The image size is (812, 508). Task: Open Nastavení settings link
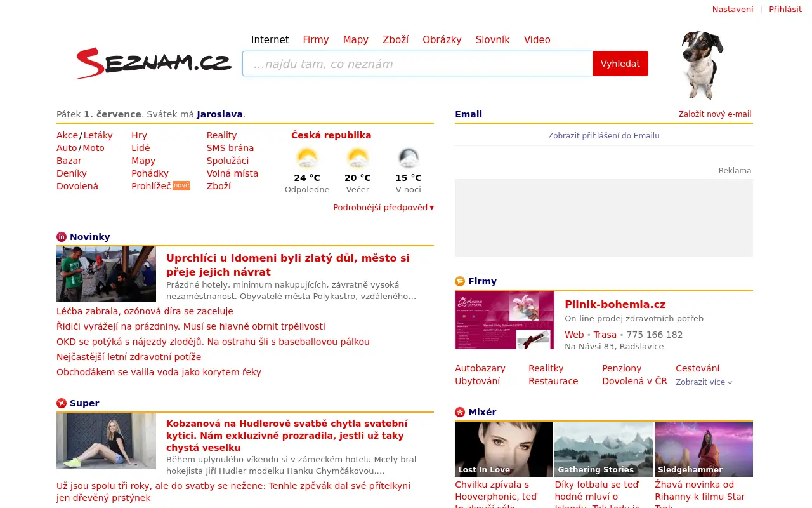[733, 9]
